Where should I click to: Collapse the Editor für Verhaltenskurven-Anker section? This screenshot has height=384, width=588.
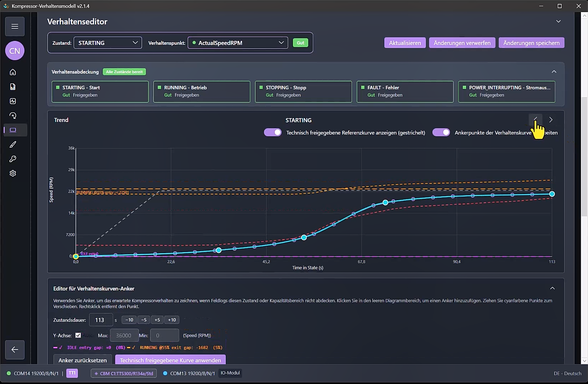click(x=552, y=288)
